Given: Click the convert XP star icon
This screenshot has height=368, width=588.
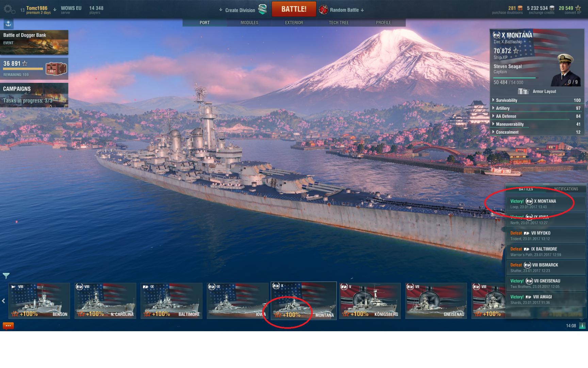Looking at the screenshot, I should tap(578, 8).
